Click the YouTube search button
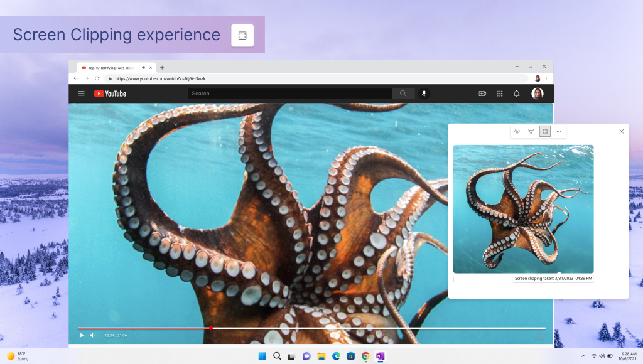The width and height of the screenshot is (643, 364). (403, 94)
